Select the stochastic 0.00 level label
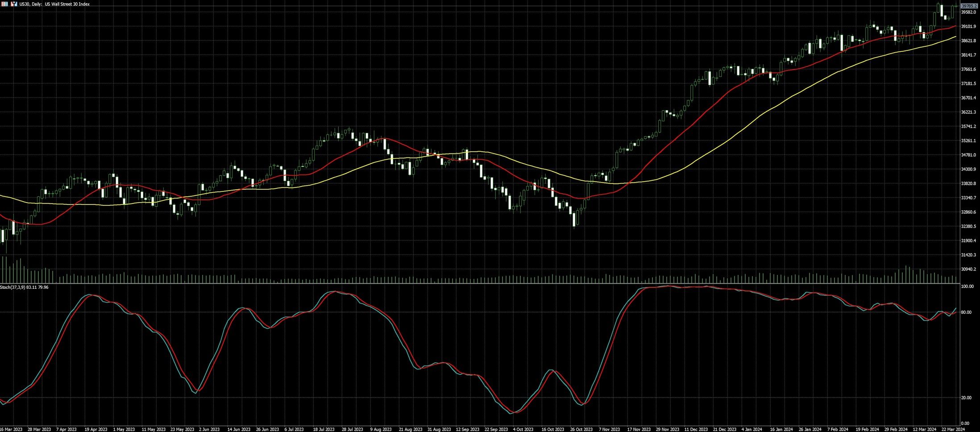This screenshot has height=432, width=980. click(965, 423)
